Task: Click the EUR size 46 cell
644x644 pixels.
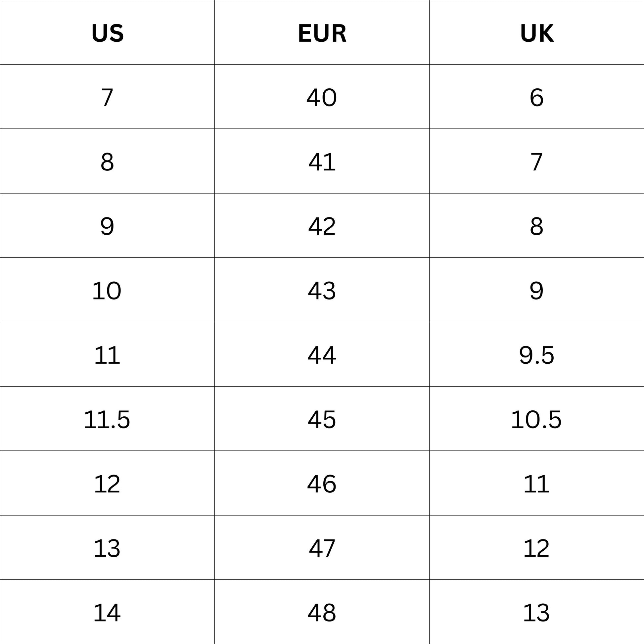Action: (322, 484)
